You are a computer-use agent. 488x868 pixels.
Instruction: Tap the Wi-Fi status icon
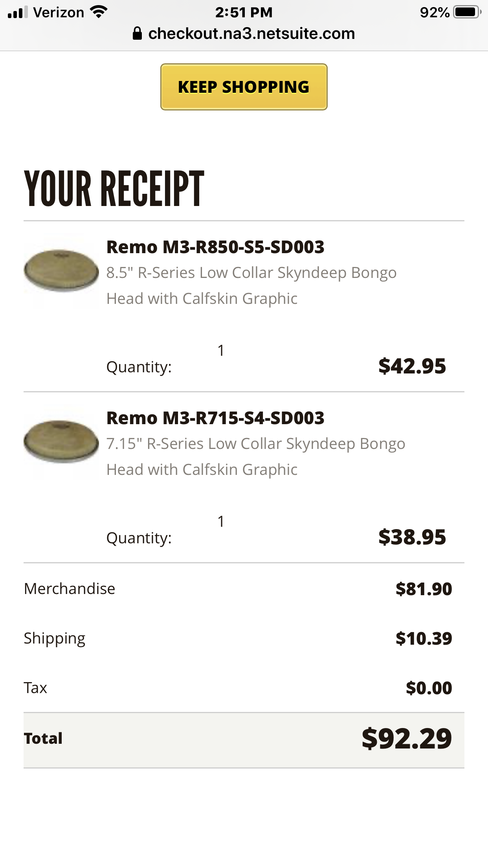tap(99, 12)
